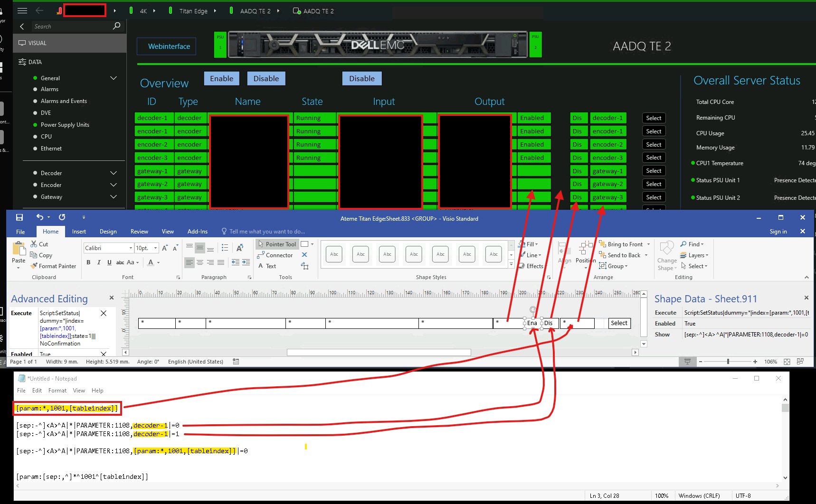Select the Connector tool
Viewport: 816px width, 504px height.
pos(275,255)
